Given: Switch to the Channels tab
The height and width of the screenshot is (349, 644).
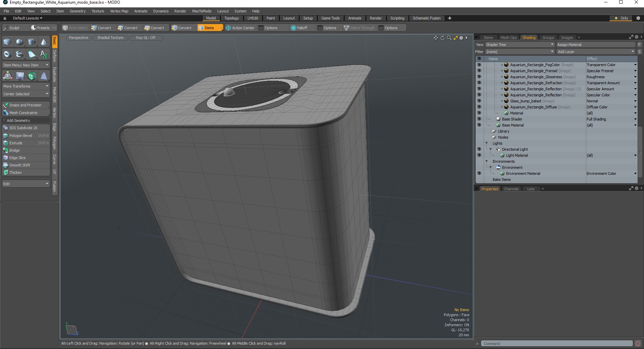Looking at the screenshot, I should click(511, 189).
